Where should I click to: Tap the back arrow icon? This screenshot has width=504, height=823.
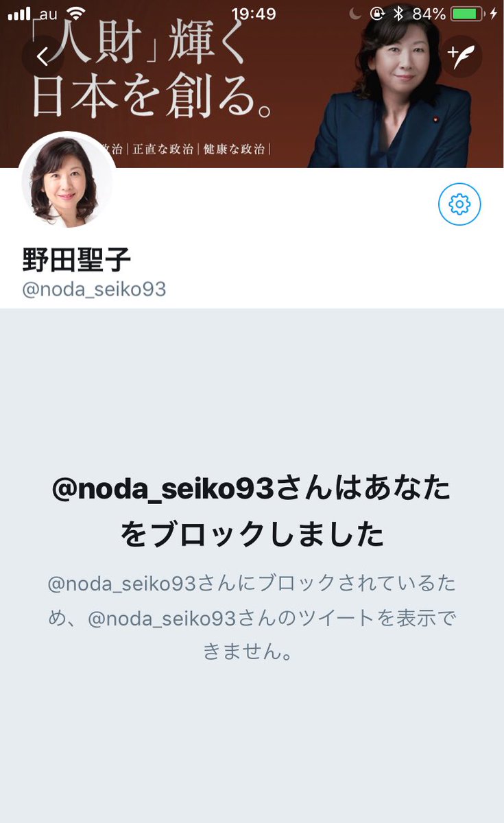43,57
